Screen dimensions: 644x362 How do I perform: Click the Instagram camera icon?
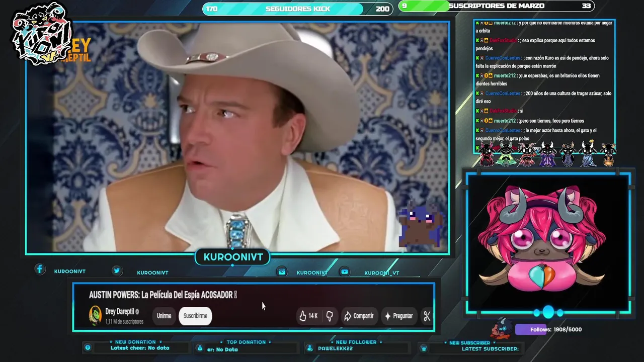tap(282, 271)
